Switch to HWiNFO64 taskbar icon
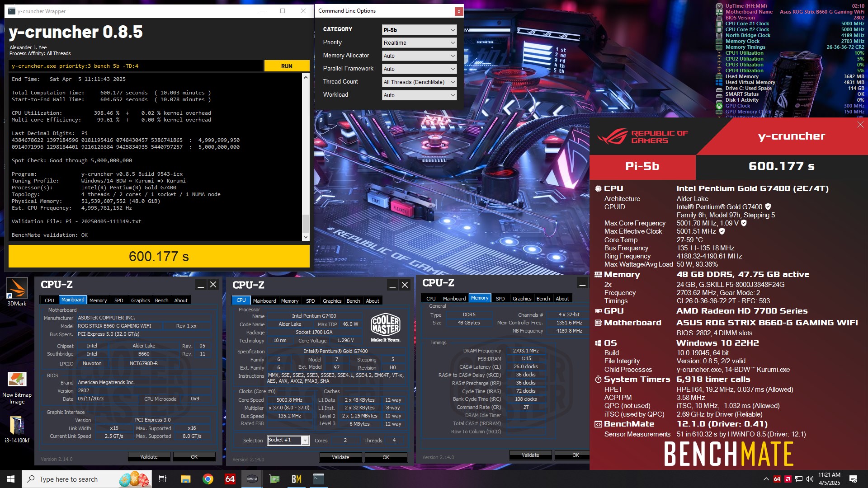The image size is (868, 488). 230,479
